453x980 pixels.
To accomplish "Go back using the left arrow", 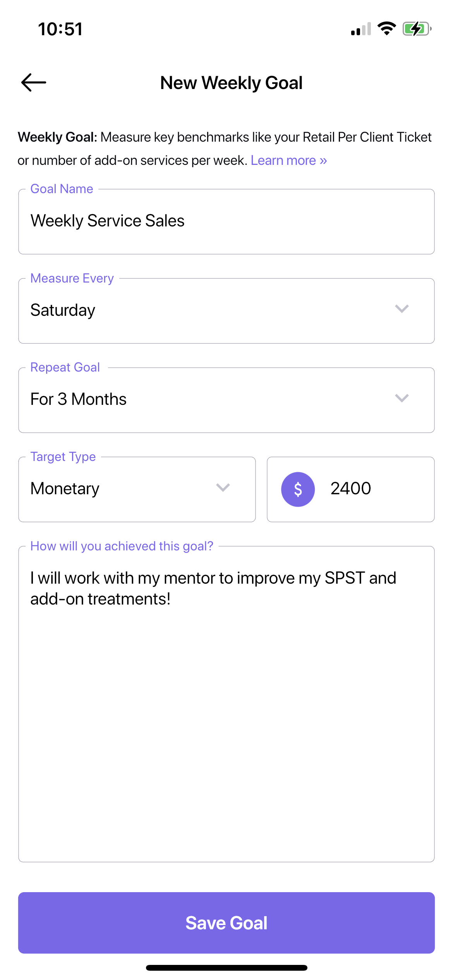I will 34,82.
